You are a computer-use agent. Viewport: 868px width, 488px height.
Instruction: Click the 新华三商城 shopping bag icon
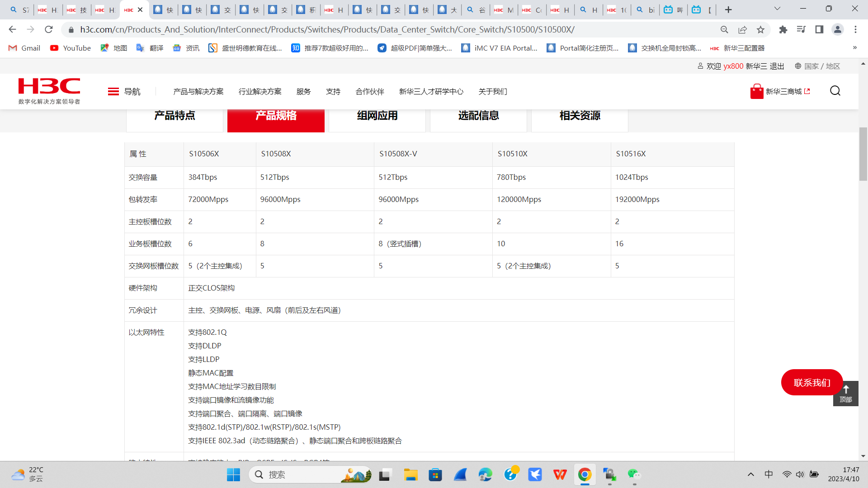click(x=756, y=91)
